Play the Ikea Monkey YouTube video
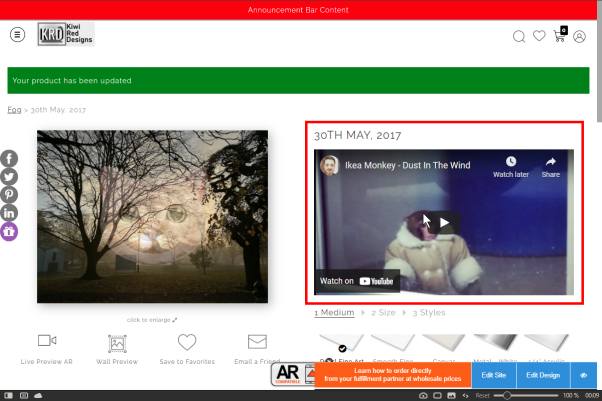Screen dimensions: 602x401 pyautogui.click(x=444, y=222)
